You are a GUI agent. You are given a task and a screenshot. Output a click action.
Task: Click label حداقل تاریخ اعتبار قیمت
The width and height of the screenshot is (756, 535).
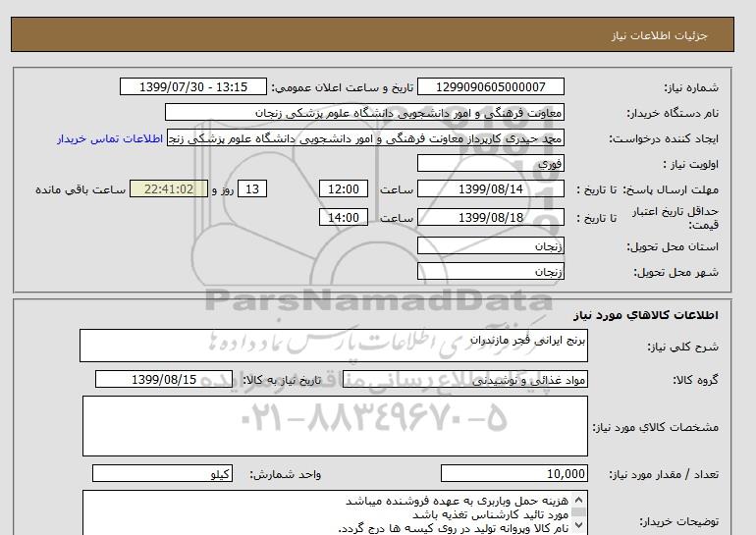pos(675,218)
